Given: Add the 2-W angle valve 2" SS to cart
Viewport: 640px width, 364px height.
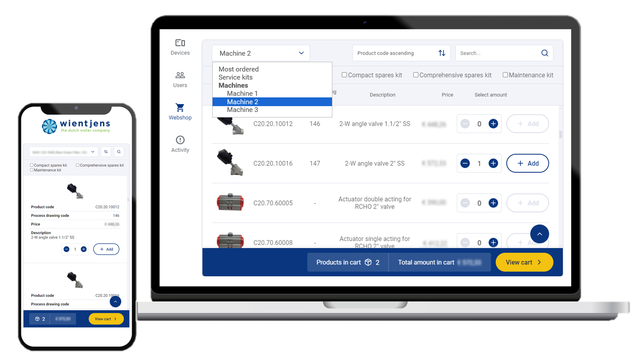Looking at the screenshot, I should coord(527,163).
